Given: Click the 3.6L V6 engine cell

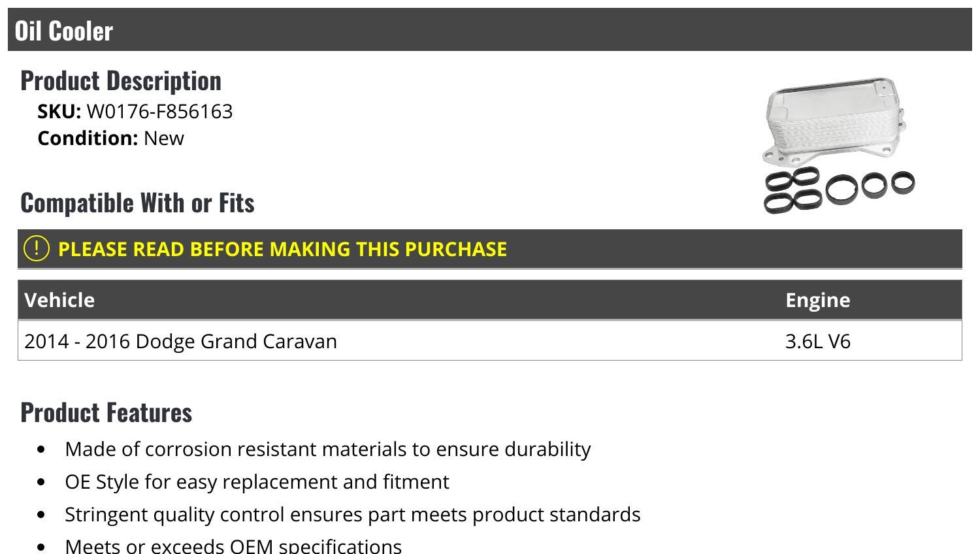Looking at the screenshot, I should pyautogui.click(x=817, y=341).
